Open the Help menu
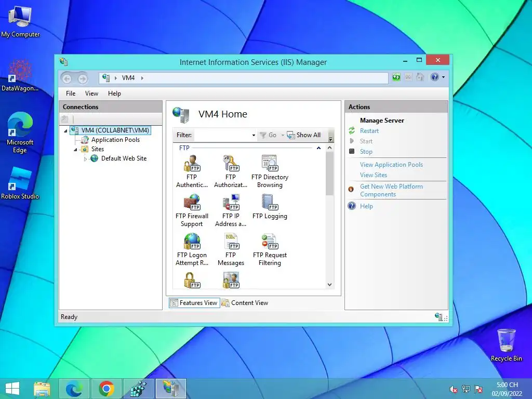Screen dimensions: 532x399 coord(114,94)
